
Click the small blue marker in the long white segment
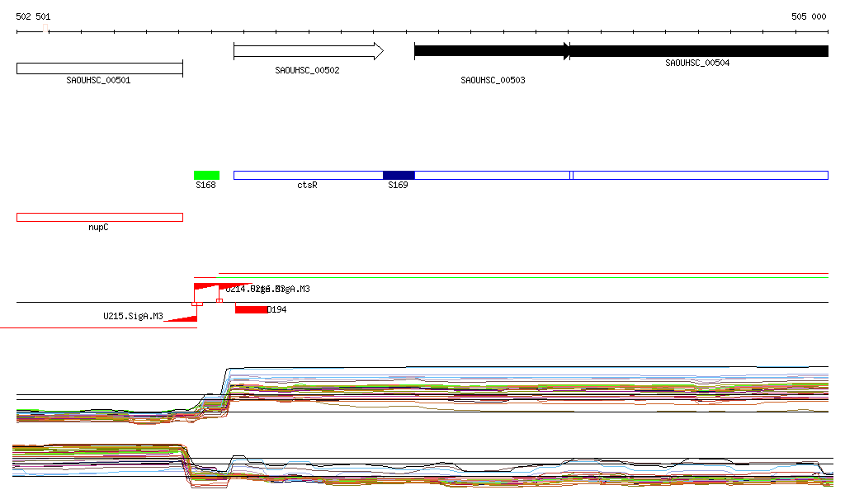[571, 175]
